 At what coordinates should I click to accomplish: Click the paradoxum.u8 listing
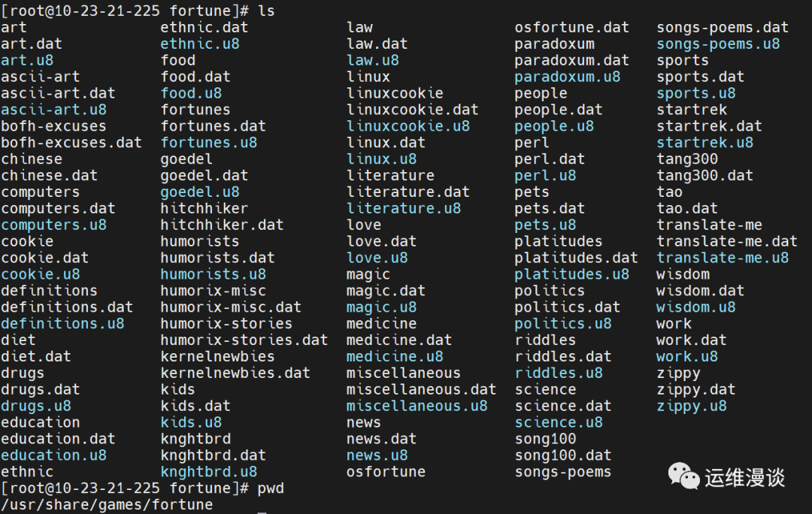567,77
